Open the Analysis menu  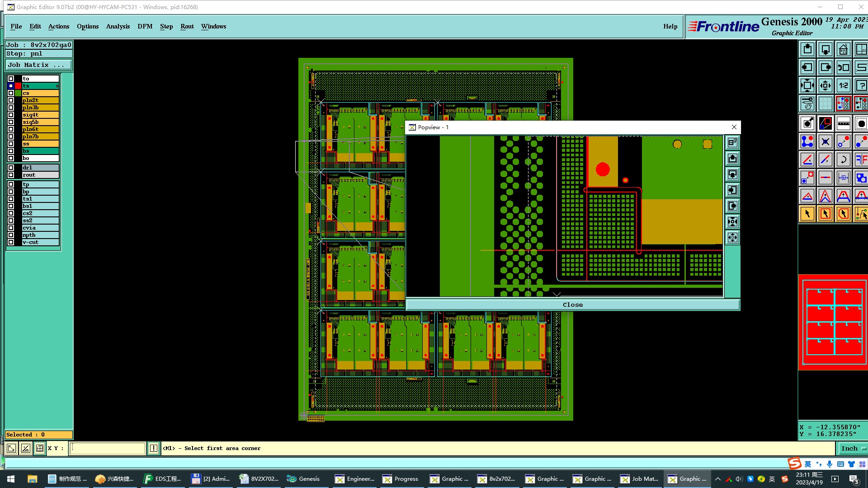tap(118, 26)
